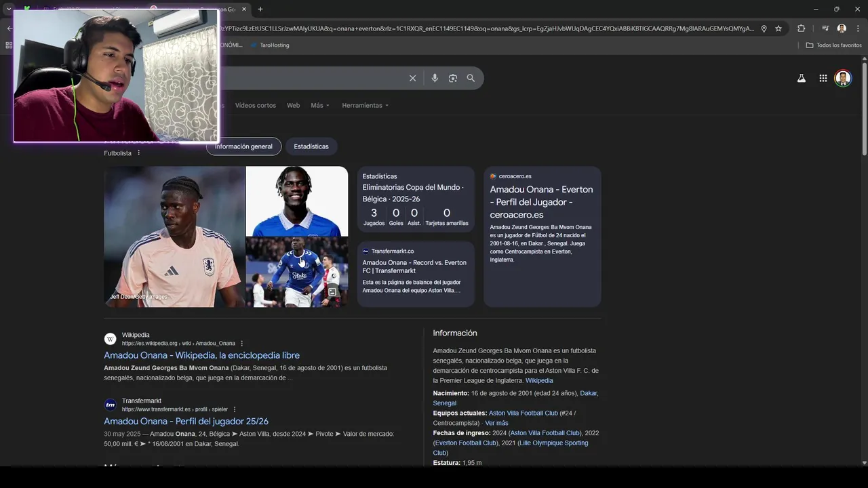
Task: Close the active Google search tab
Action: point(244,9)
